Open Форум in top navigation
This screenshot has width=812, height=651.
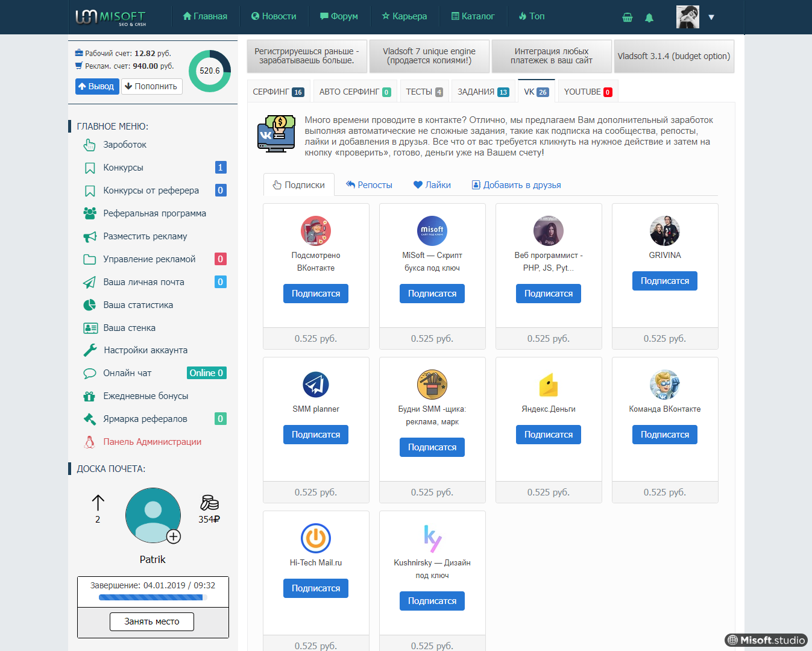coord(339,16)
